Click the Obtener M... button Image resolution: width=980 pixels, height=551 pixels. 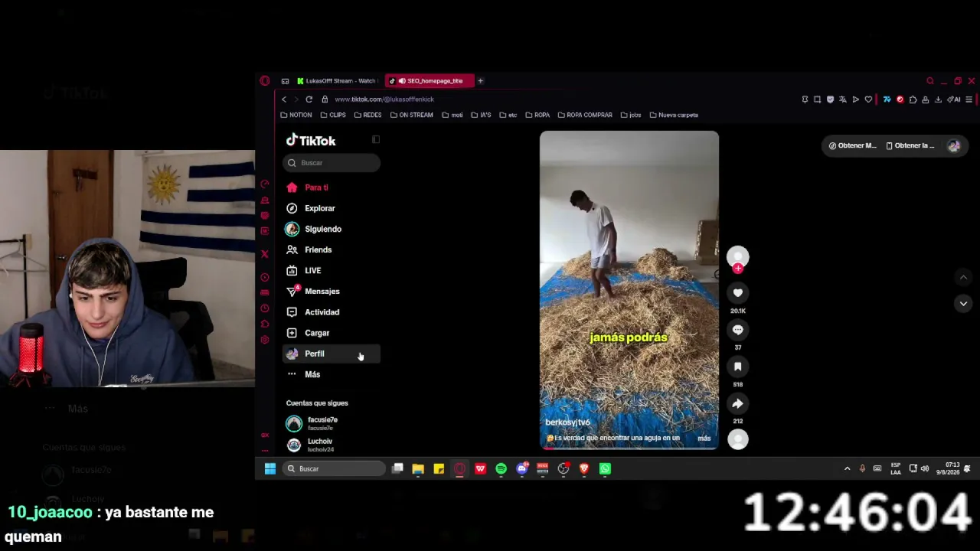point(852,145)
